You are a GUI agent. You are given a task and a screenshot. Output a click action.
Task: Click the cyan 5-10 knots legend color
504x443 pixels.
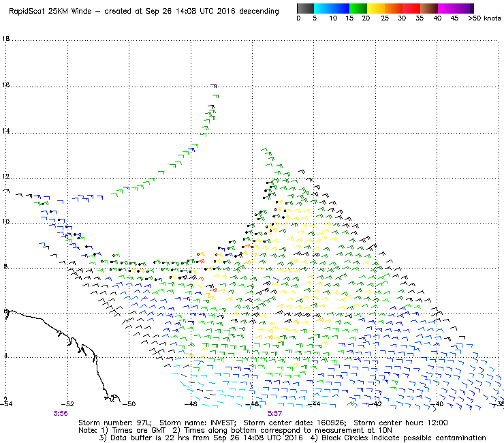[x=322, y=8]
